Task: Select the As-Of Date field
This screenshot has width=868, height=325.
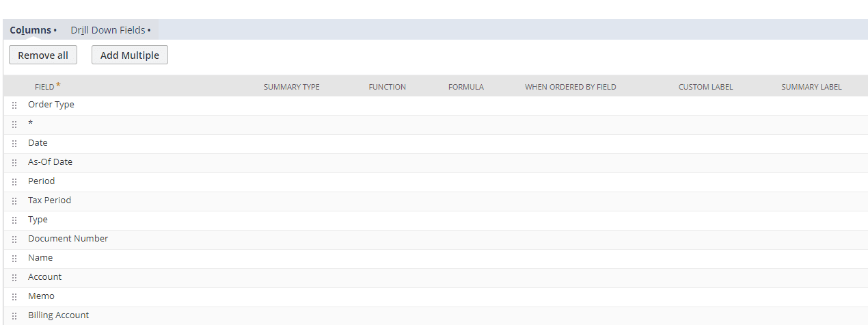Action: click(50, 162)
